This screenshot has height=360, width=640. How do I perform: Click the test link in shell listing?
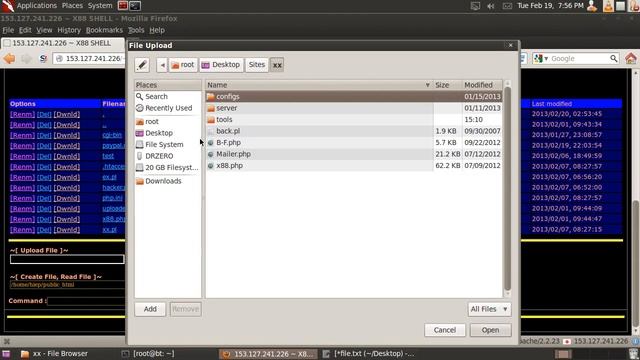click(108, 156)
